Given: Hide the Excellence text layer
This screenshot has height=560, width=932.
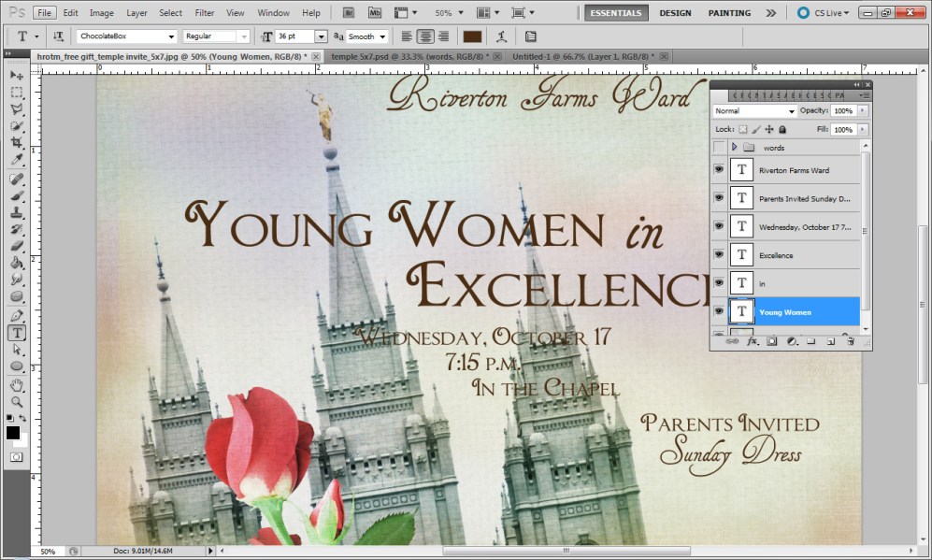Looking at the screenshot, I should point(718,254).
